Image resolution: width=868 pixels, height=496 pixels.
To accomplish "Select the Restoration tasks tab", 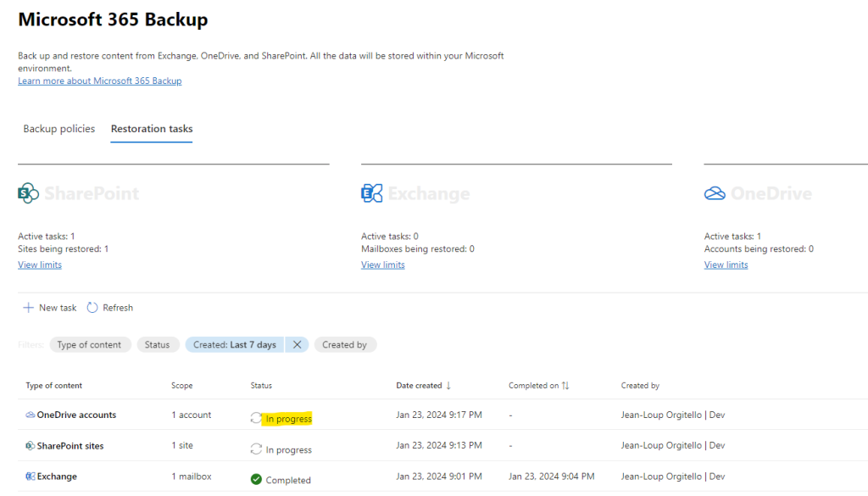I will pos(152,128).
